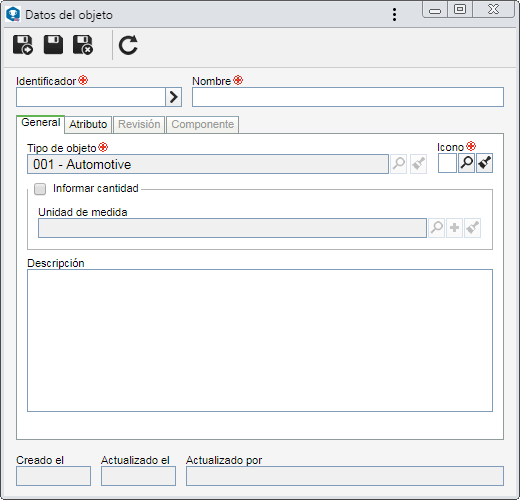The height and width of the screenshot is (500, 520).
Task: Click the Save and exit disk icon
Action: (83, 45)
